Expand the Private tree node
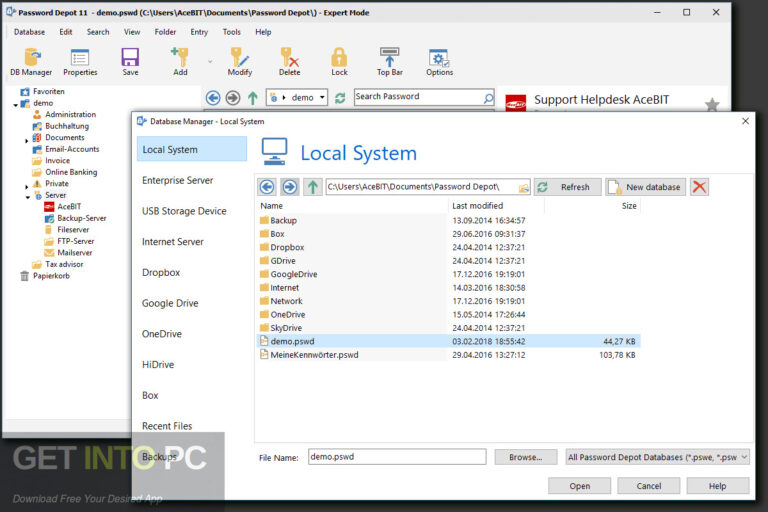The image size is (768, 512). click(26, 187)
